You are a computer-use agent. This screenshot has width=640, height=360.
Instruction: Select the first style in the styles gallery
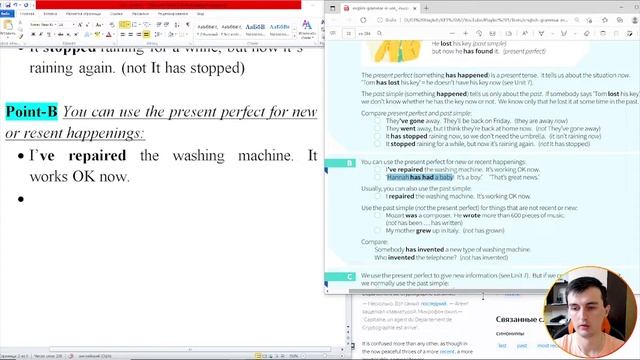point(208,30)
